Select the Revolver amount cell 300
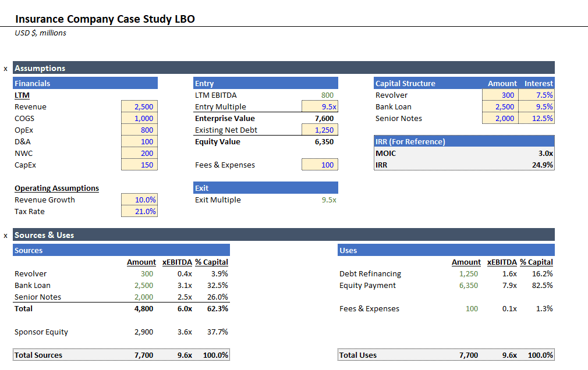This screenshot has height=370, width=588. [x=500, y=95]
